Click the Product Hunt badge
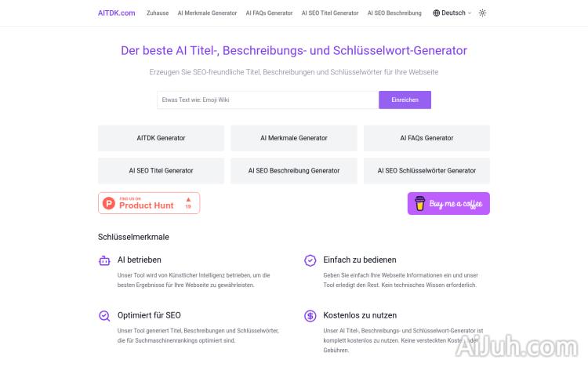Viewport: 588px width, 367px height. (x=149, y=203)
